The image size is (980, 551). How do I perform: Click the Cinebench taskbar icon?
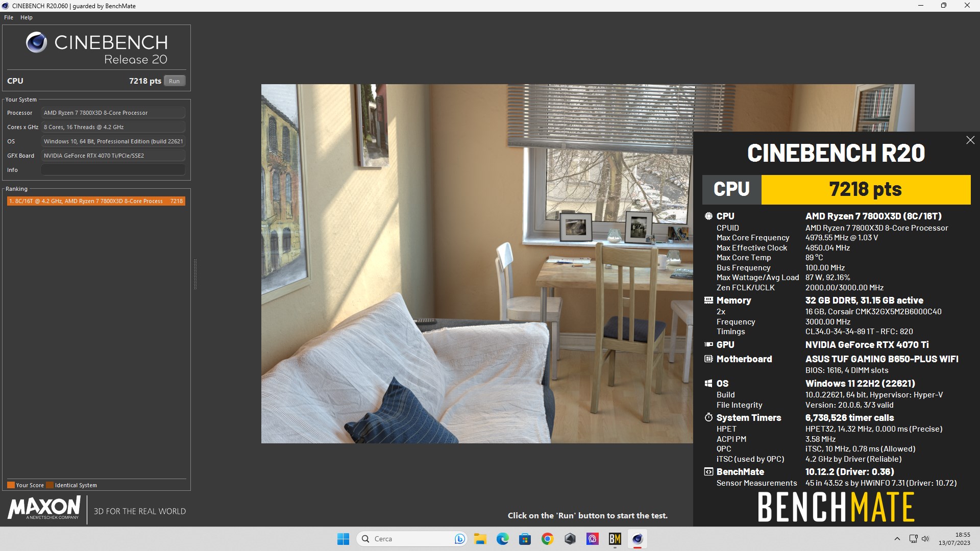point(637,539)
